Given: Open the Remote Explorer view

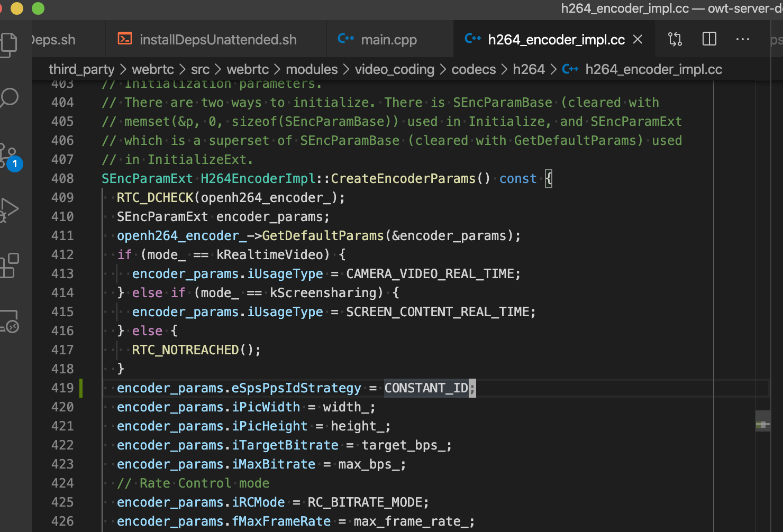Looking at the screenshot, I should click(x=9, y=321).
